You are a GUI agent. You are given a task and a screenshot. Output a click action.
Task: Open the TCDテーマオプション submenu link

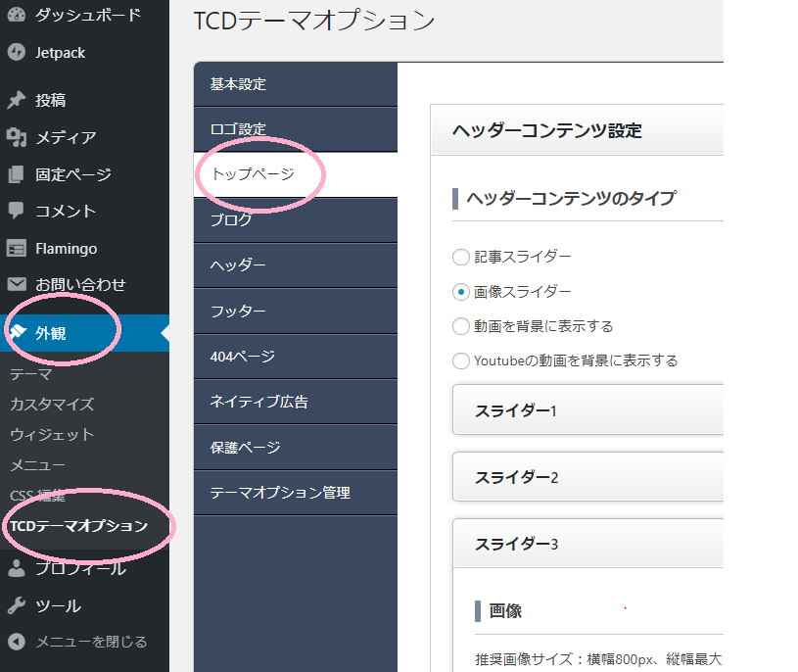(79, 526)
